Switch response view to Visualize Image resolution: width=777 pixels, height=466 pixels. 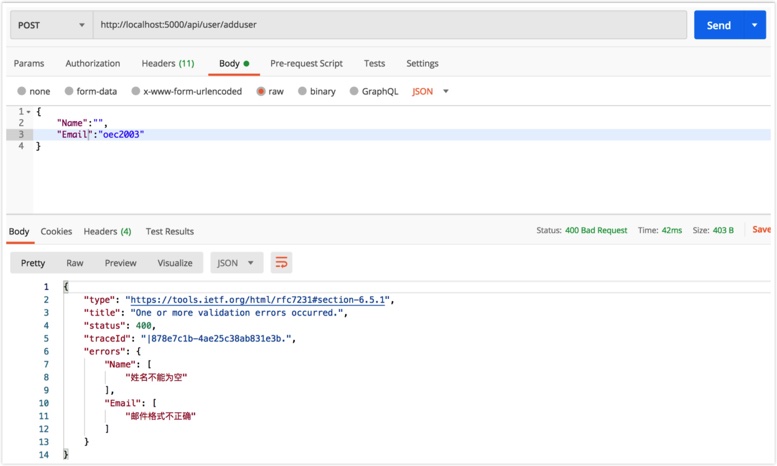coord(175,263)
